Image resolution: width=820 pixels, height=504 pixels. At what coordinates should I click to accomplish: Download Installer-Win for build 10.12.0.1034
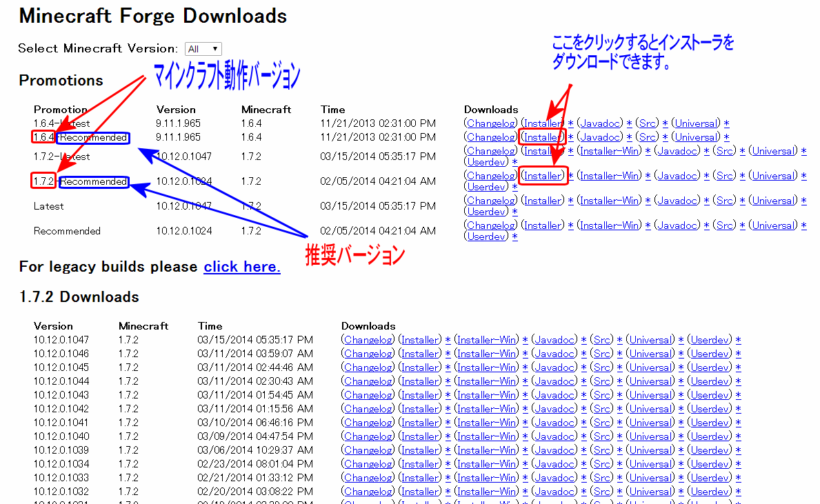[x=486, y=464]
